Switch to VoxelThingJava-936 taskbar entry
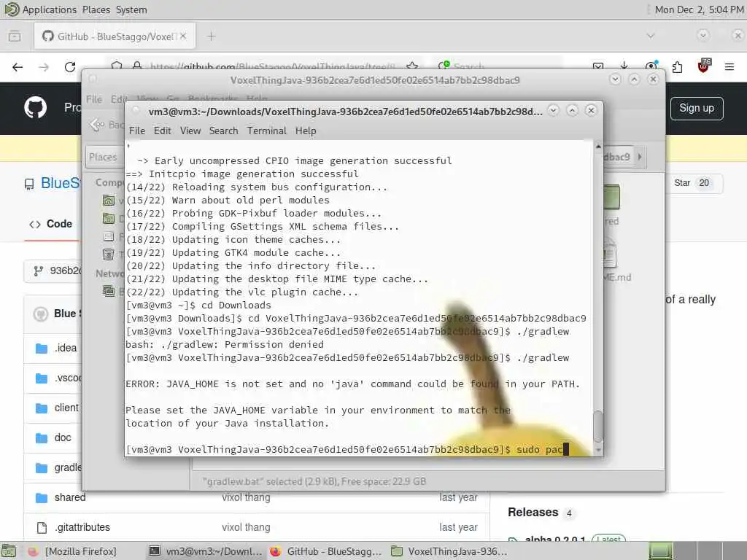Image resolution: width=747 pixels, height=560 pixels. coord(449,551)
